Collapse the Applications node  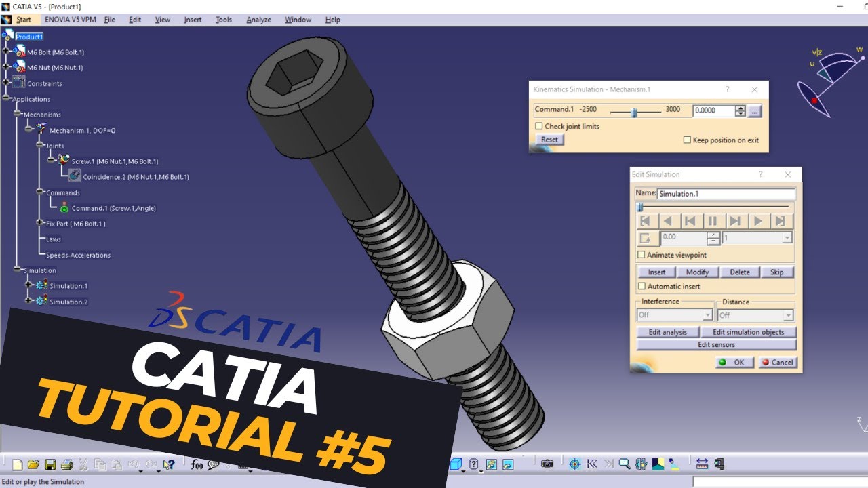[x=6, y=98]
